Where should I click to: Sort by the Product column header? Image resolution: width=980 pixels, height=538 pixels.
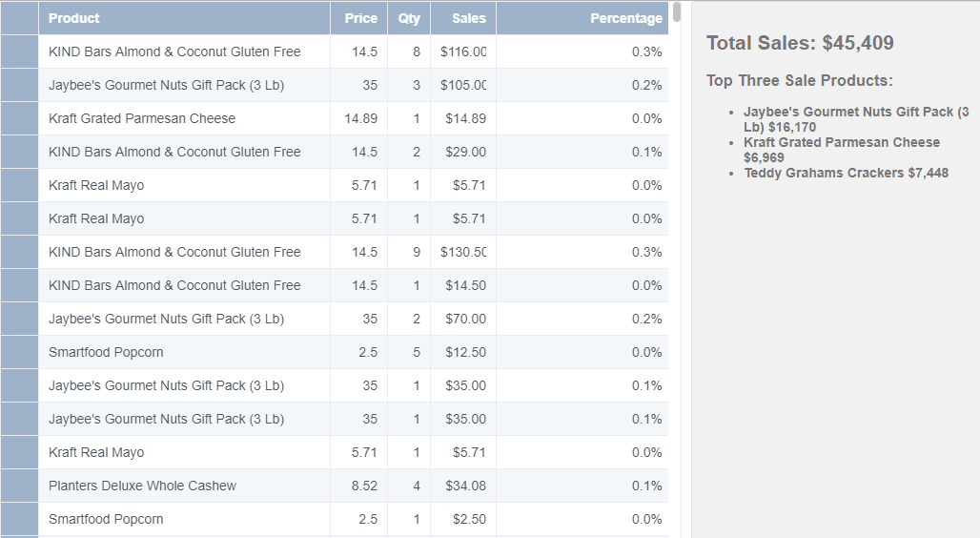[x=184, y=18]
